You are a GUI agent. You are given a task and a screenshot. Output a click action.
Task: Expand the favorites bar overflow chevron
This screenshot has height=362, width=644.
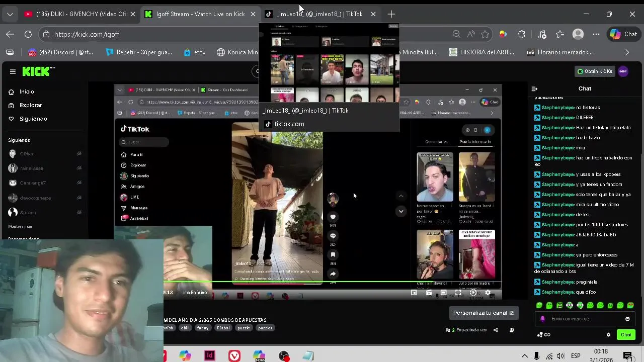pos(627,52)
